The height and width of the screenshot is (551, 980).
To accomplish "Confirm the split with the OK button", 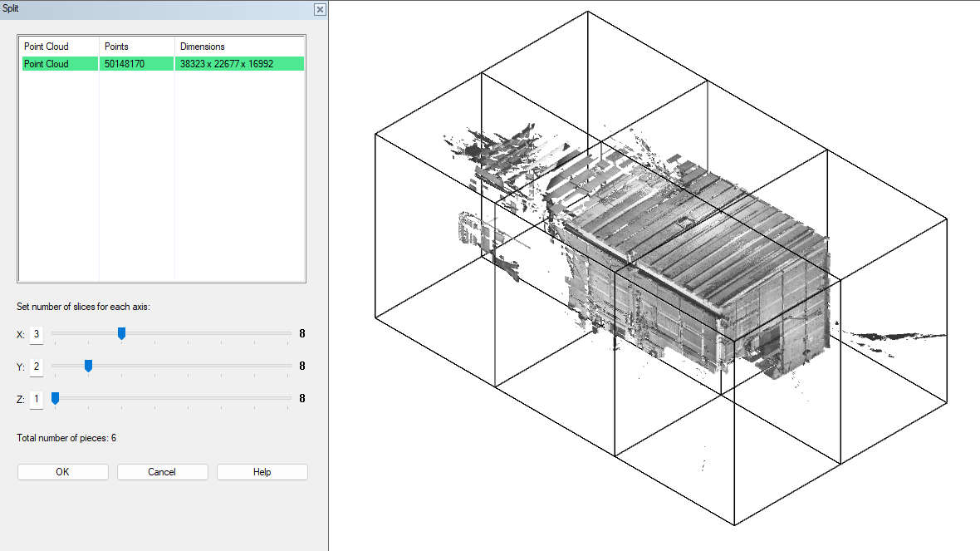I will [63, 472].
